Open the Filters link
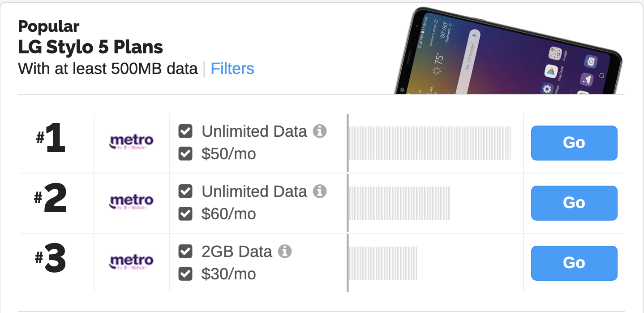This screenshot has width=644, height=313. 232,69
